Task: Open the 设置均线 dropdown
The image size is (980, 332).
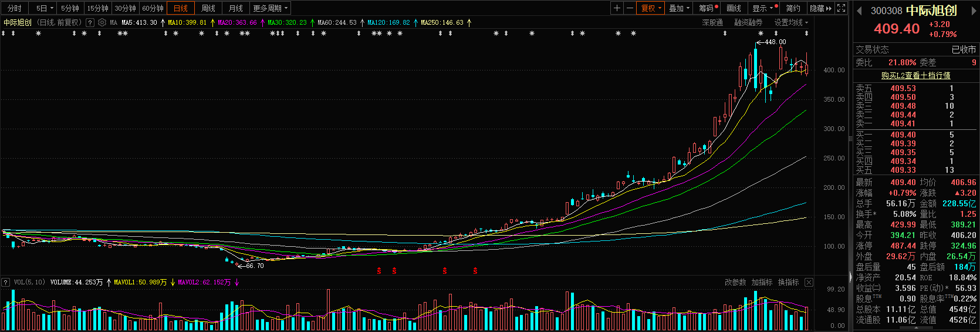Action: [790, 22]
